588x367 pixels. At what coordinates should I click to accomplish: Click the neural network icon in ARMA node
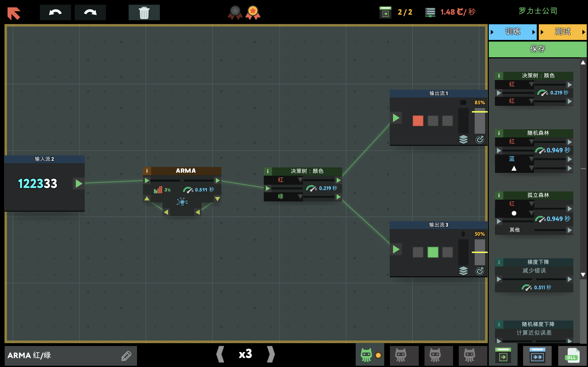click(182, 202)
